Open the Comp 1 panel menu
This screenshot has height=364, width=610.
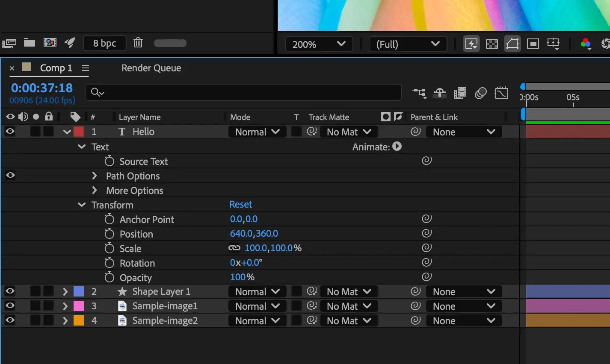(x=86, y=68)
